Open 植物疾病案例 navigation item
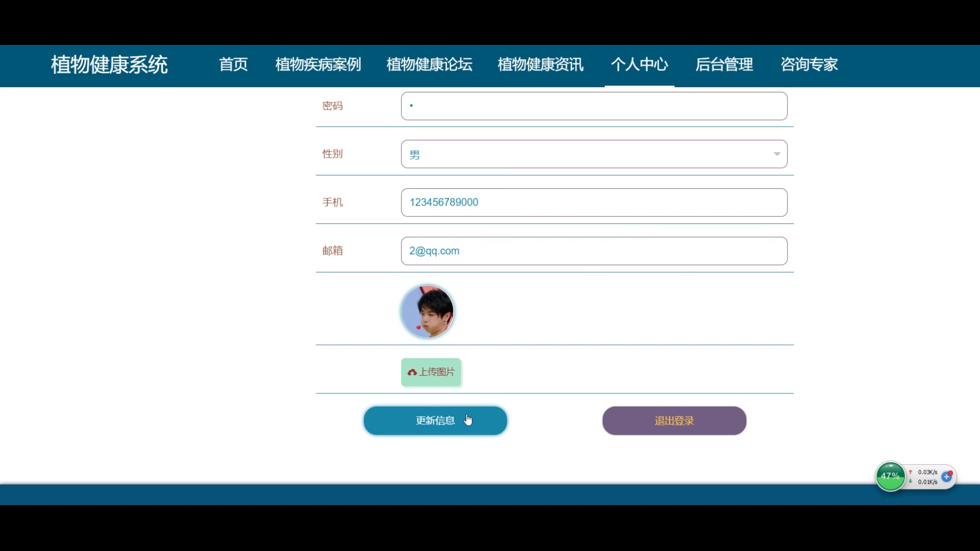 pos(318,65)
